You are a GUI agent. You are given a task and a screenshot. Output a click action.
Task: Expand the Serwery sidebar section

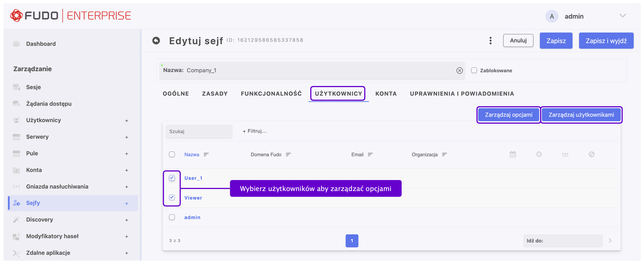click(127, 137)
